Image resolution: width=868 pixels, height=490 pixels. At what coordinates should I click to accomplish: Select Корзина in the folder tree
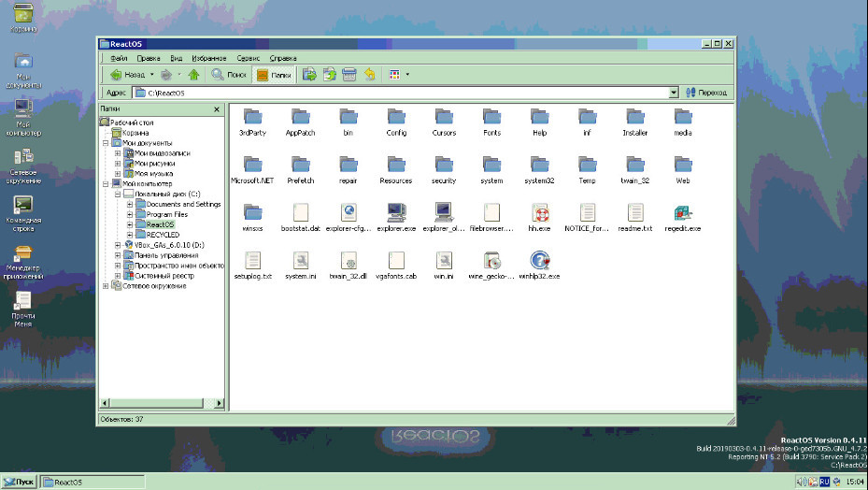(x=135, y=133)
